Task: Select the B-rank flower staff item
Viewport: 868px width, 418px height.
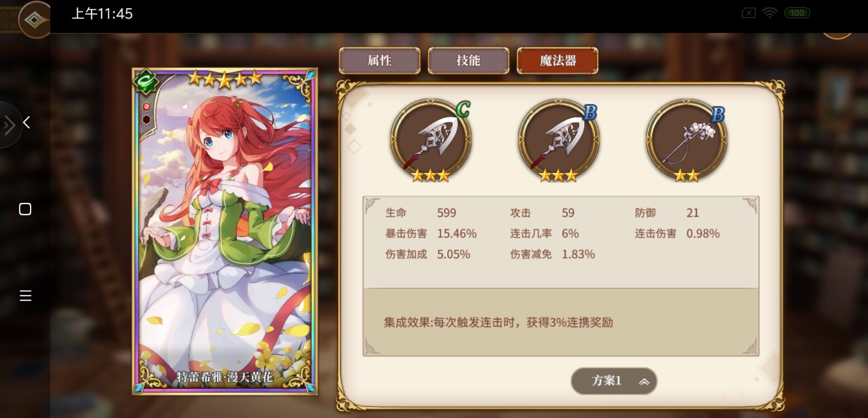Action: (x=687, y=140)
